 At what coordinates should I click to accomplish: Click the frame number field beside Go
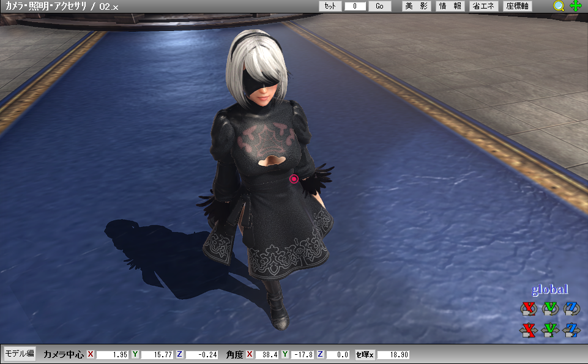[x=355, y=6]
